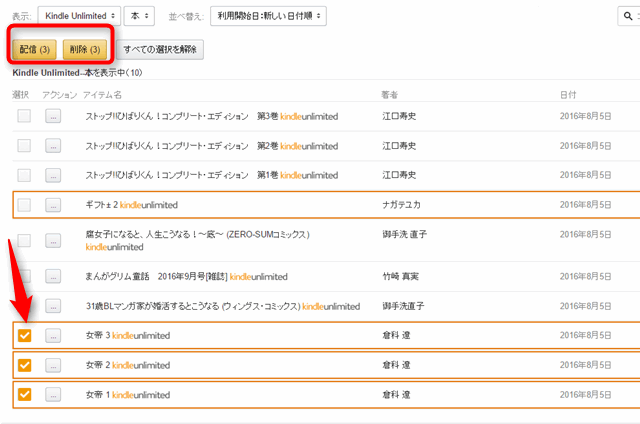Click すべての選択を解除 button
Image resolution: width=640 pixels, height=424 pixels.
coord(160,49)
